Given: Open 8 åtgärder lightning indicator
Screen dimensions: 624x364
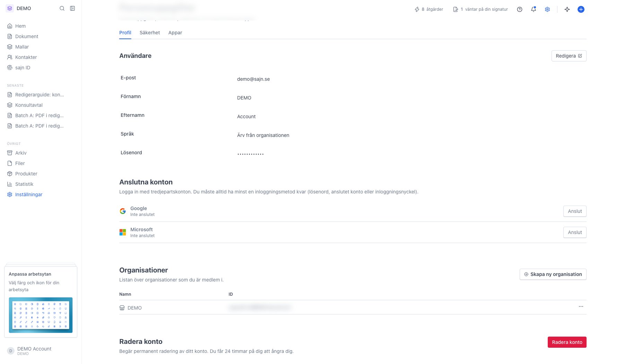Looking at the screenshot, I should 429,9.
